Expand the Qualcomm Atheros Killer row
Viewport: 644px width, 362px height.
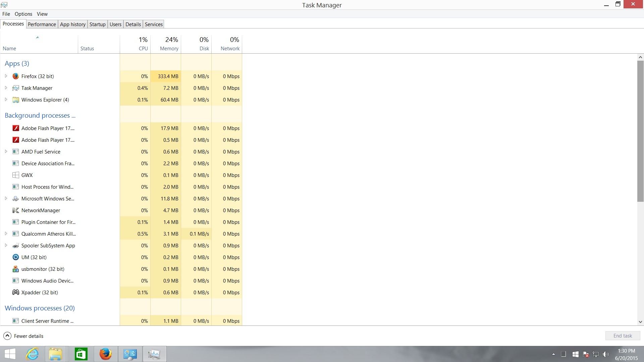tap(6, 234)
